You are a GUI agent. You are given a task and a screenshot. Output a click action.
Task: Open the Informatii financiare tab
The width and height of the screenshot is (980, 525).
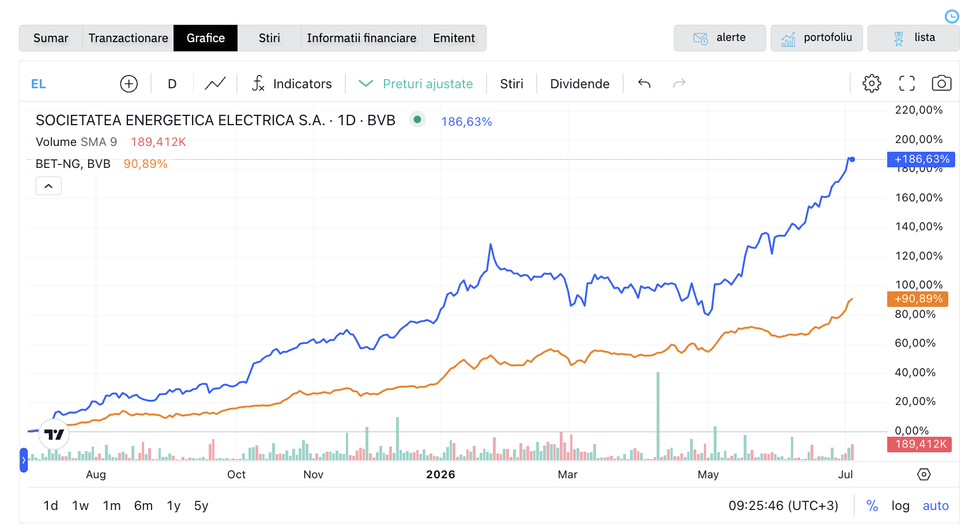pos(361,38)
